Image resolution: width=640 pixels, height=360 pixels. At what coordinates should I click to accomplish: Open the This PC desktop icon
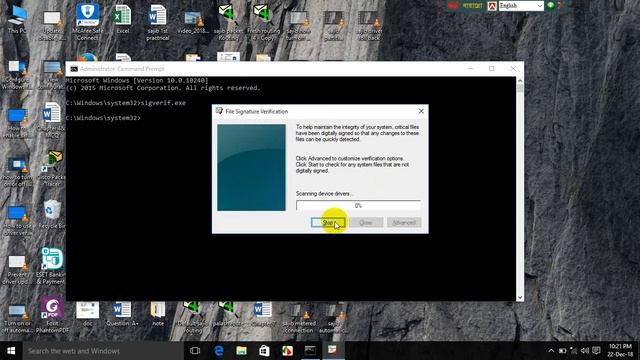17,20
